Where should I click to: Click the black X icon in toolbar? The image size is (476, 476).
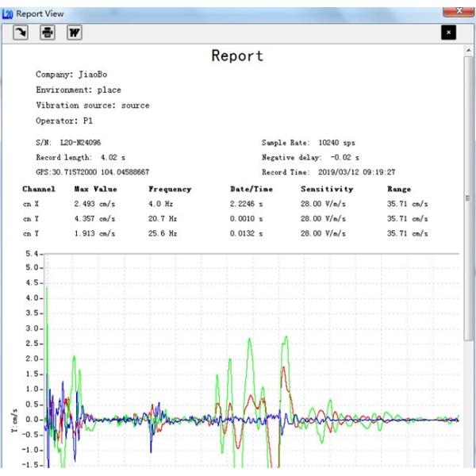[x=449, y=33]
